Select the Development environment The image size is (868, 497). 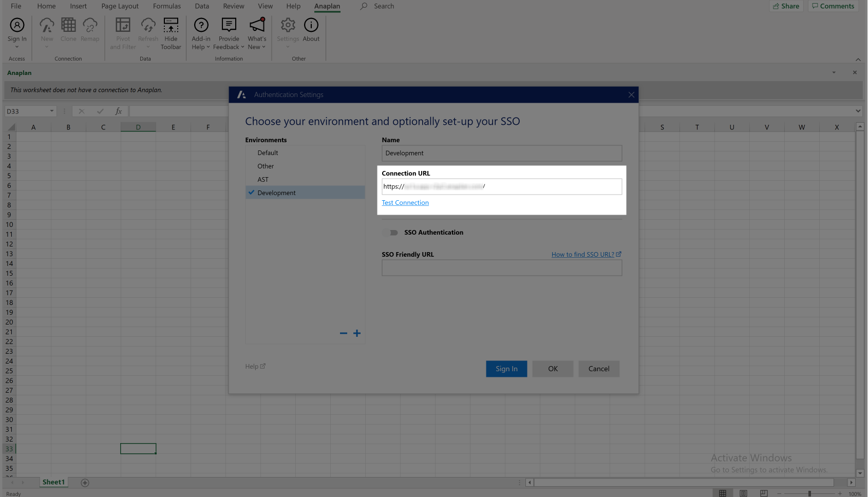(305, 193)
